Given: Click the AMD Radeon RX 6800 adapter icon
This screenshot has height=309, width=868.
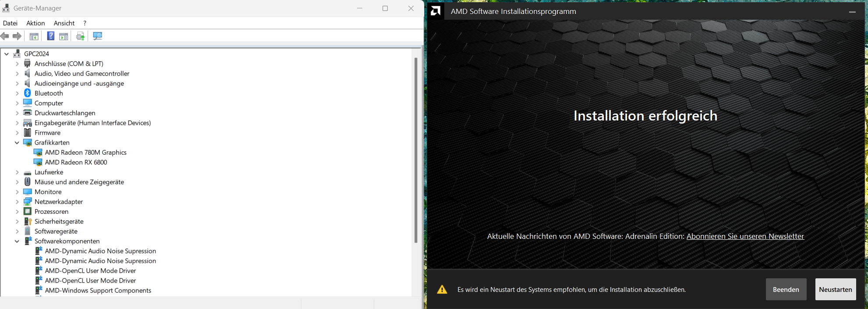Looking at the screenshot, I should click(38, 162).
